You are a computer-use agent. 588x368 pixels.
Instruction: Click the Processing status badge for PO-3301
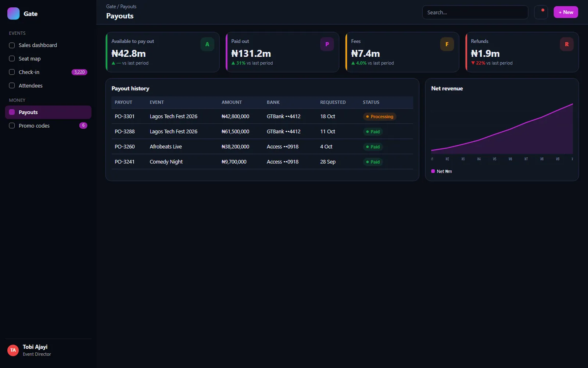pyautogui.click(x=379, y=117)
